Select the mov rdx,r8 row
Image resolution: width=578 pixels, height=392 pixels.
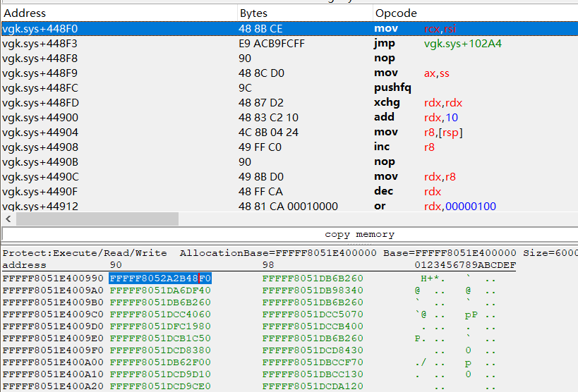point(289,176)
